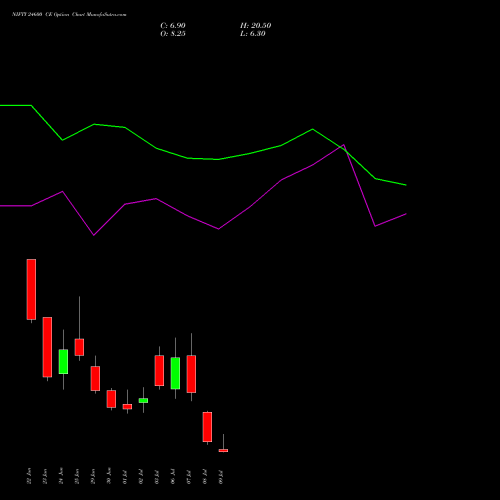Click the NIFTY CE Option chart title
The image size is (500, 500).
(x=69, y=14)
